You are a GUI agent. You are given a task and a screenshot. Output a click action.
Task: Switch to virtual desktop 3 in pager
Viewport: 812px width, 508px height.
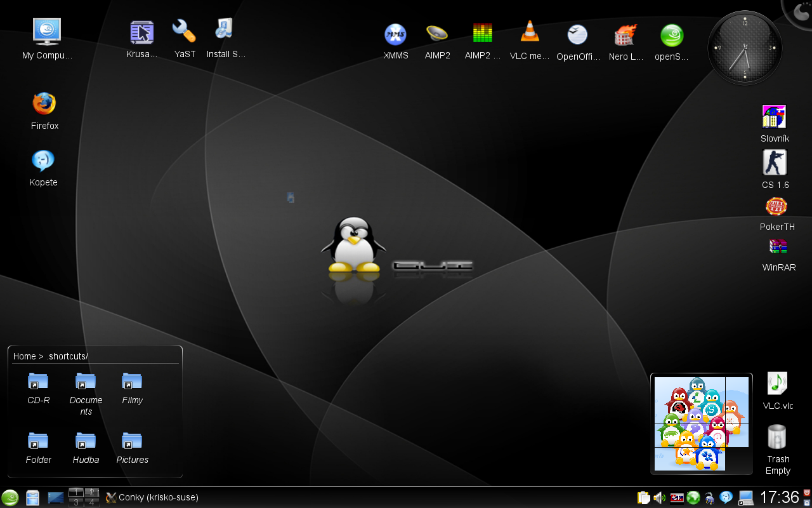coord(76,502)
